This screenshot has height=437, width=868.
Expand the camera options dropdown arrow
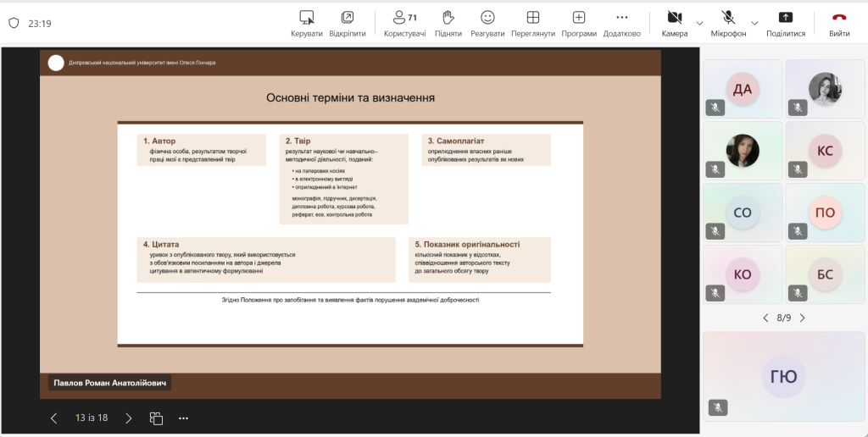tap(700, 23)
